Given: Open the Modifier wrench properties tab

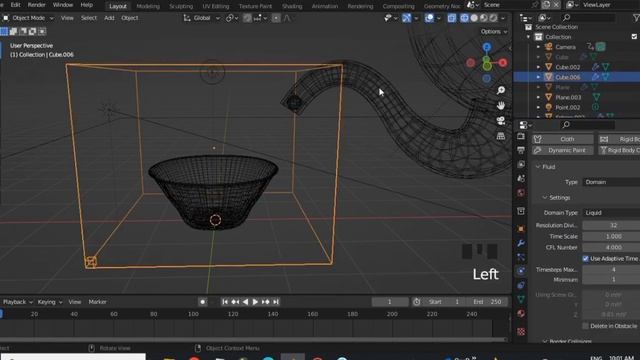Looking at the screenshot, I should 521,243.
